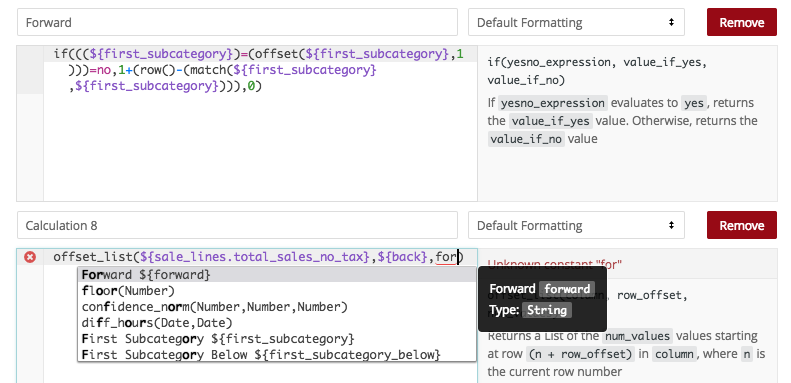Open Default Formatting dropdown for Calculation 8

[x=576, y=225]
